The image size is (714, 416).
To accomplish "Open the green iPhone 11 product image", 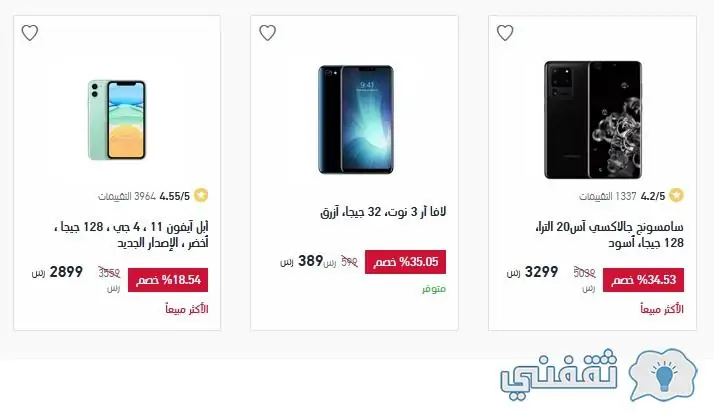I will pos(117,120).
